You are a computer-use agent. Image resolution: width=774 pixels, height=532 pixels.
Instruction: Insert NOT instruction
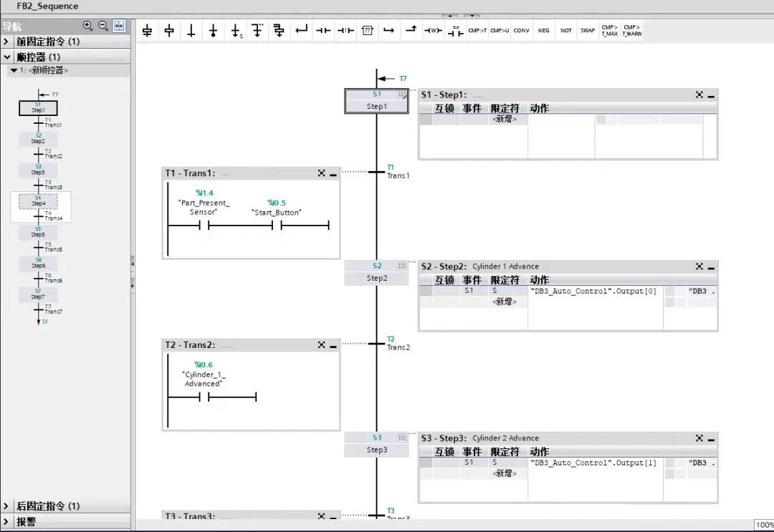click(565, 31)
